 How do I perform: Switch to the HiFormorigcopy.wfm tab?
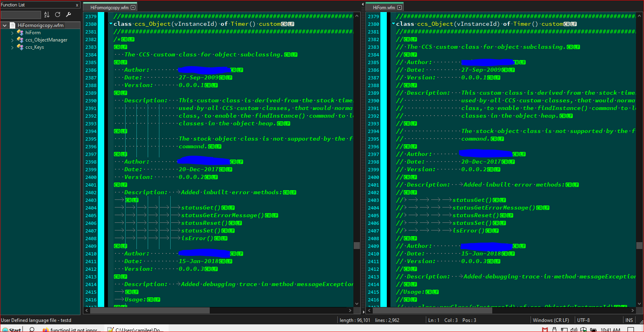tap(109, 7)
